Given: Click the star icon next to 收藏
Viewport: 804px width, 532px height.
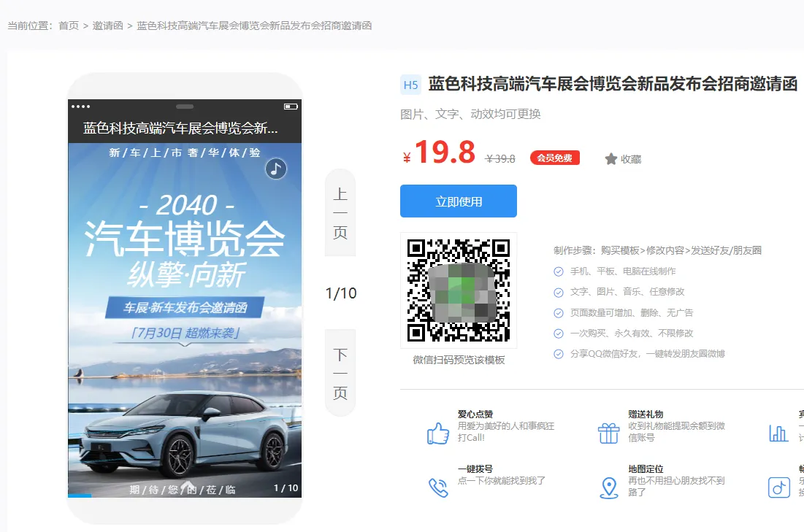Looking at the screenshot, I should [x=610, y=159].
